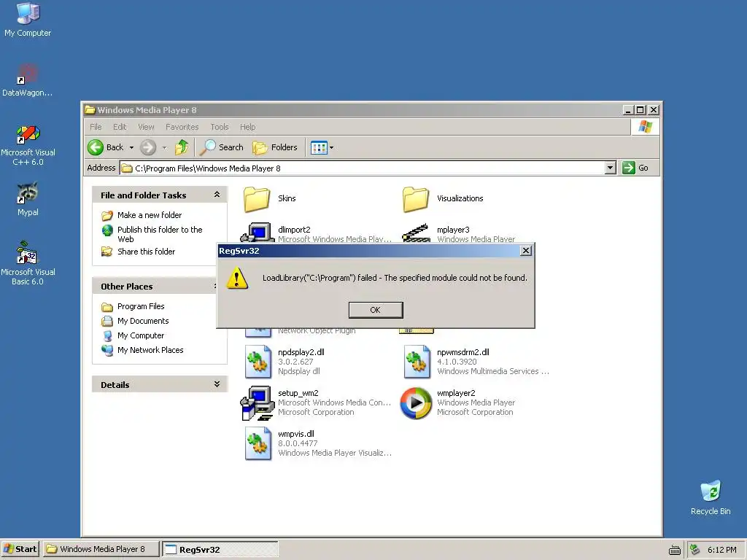Click the Go button
Viewport: 747px width, 560px height.
point(635,168)
